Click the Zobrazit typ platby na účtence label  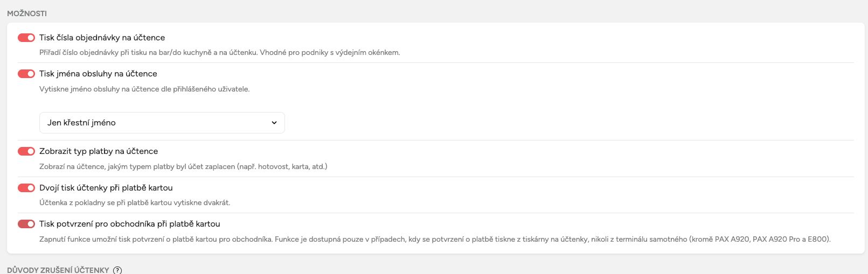click(99, 151)
